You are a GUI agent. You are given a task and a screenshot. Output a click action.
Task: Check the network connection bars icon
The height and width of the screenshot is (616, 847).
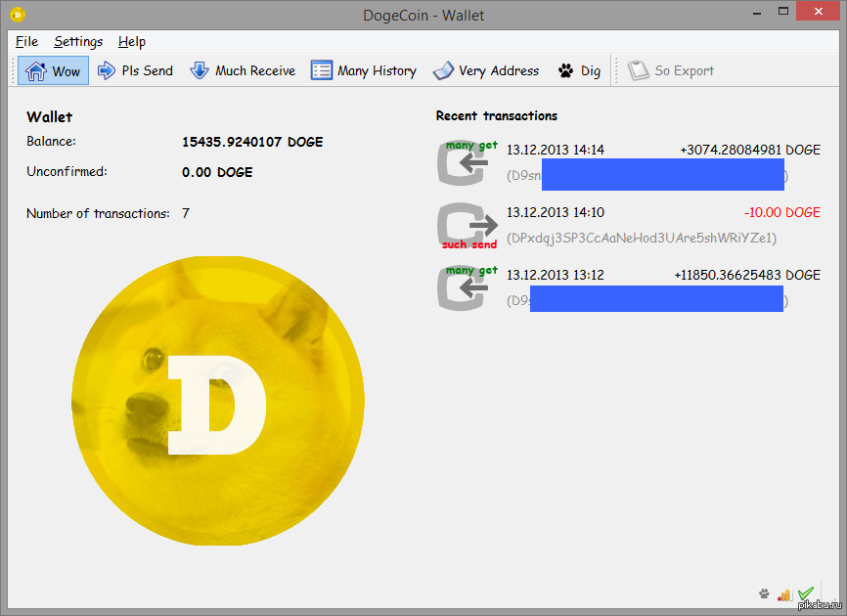click(783, 594)
